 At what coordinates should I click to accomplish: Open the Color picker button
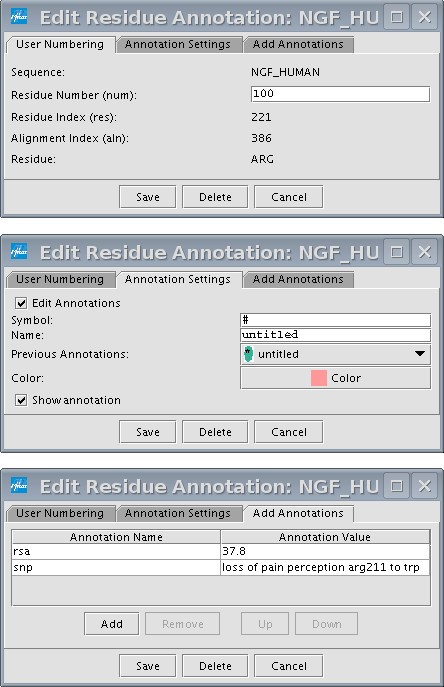(x=335, y=378)
